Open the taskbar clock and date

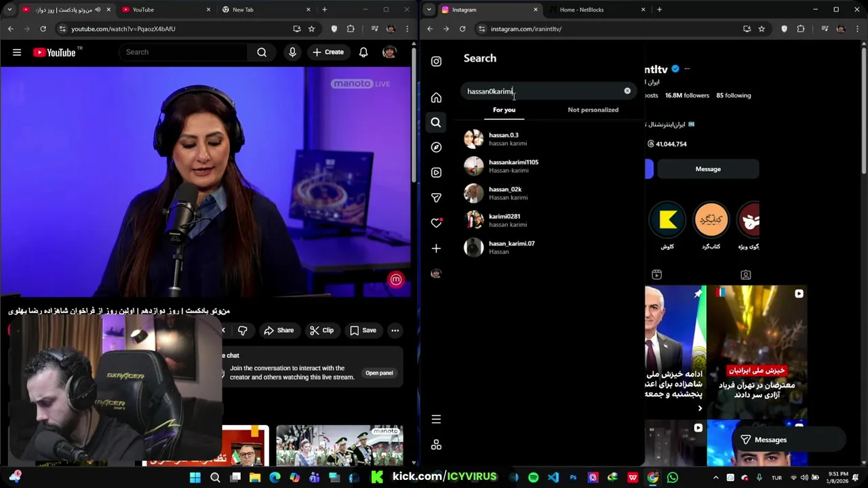point(837,478)
